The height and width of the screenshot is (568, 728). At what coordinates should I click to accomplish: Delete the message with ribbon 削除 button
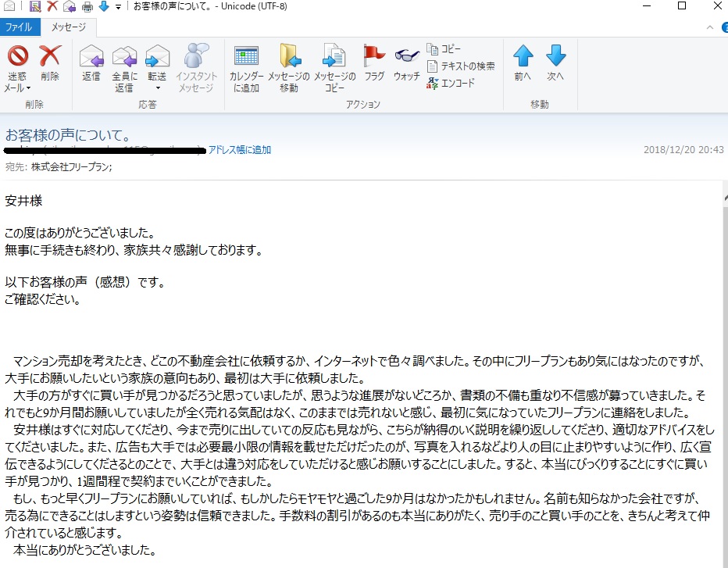coord(50,63)
